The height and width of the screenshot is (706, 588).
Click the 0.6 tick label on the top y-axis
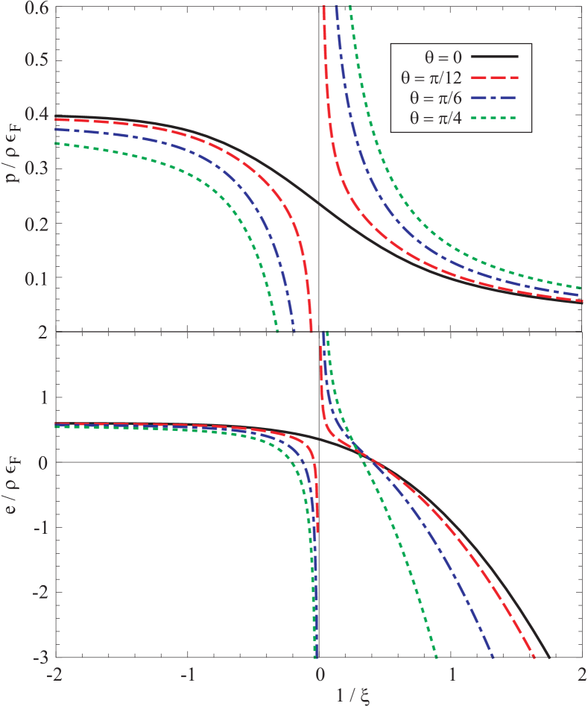(37, 7)
